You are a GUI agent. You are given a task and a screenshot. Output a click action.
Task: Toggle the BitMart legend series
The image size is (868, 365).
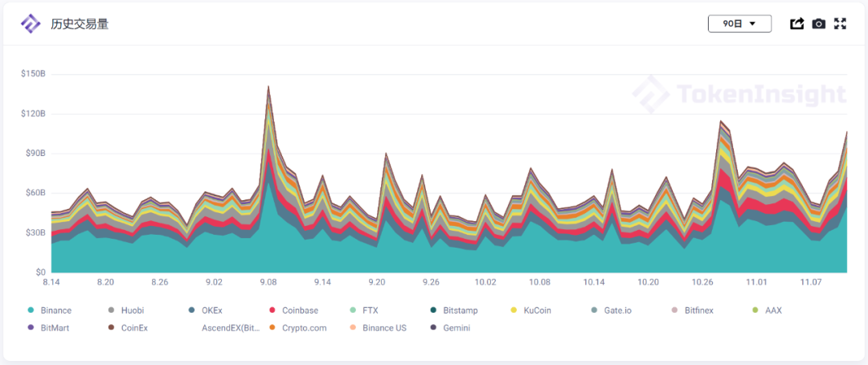click(48, 328)
